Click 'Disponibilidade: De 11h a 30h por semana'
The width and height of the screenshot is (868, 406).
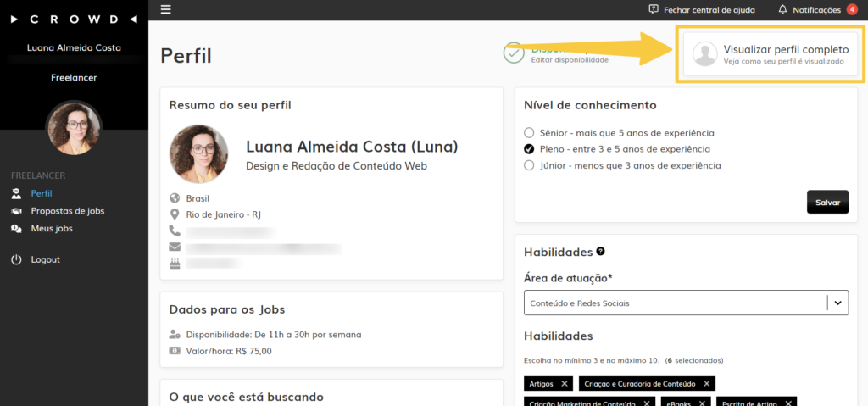pos(274,335)
